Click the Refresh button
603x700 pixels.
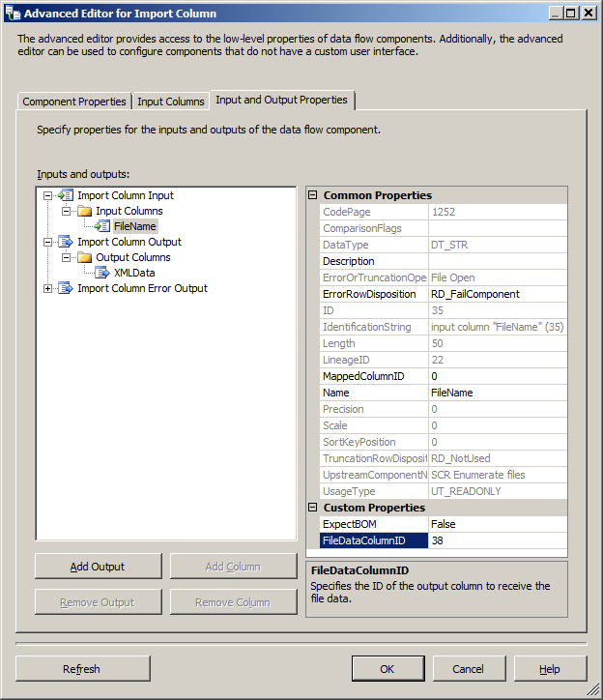click(82, 669)
